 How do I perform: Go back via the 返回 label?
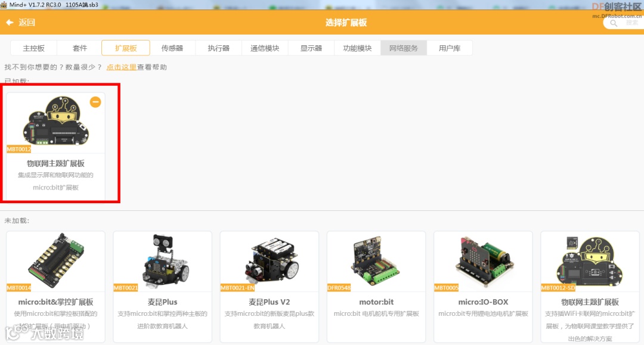coord(27,23)
